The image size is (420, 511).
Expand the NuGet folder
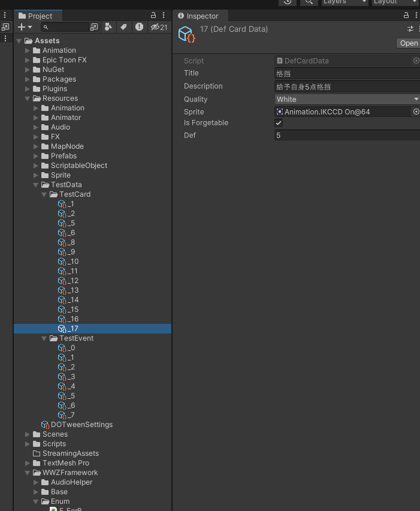tap(28, 70)
